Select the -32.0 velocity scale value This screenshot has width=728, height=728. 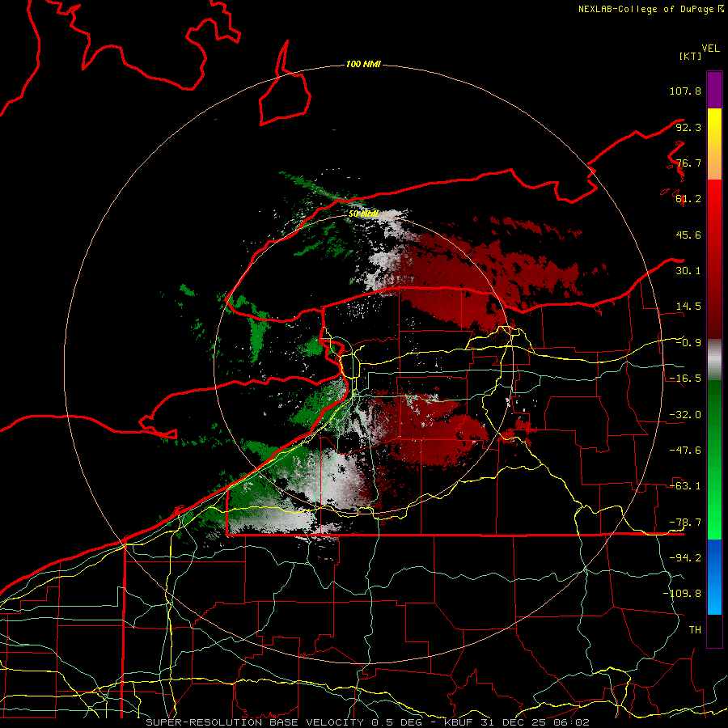(685, 415)
